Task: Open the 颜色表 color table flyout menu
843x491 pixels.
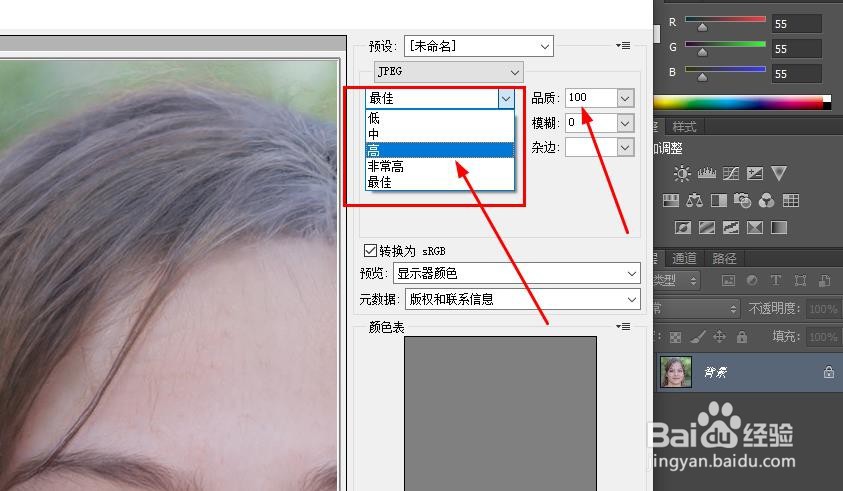Action: (x=623, y=326)
